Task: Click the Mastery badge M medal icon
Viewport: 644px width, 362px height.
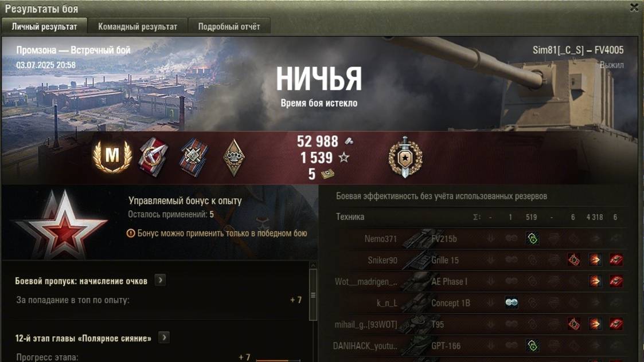Action: [x=112, y=156]
